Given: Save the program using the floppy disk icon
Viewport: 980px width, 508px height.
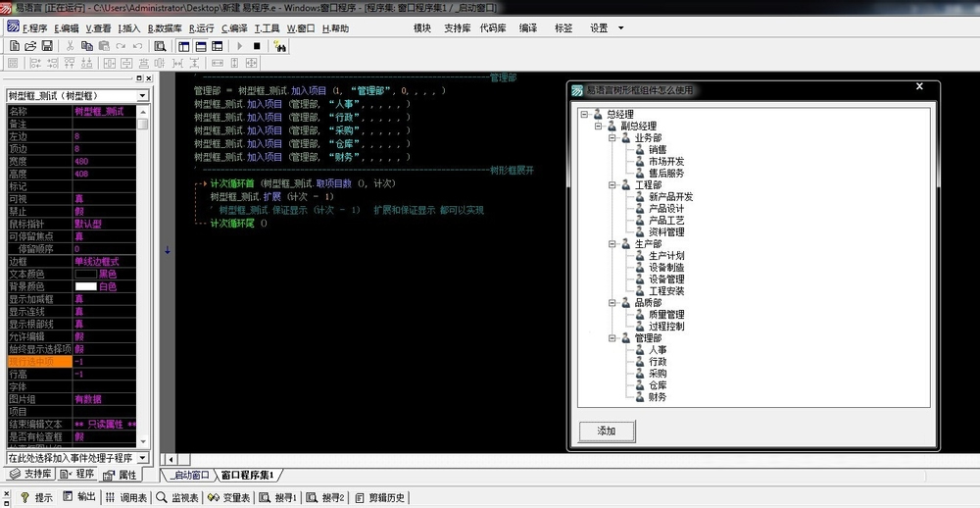Looking at the screenshot, I should click(47, 46).
